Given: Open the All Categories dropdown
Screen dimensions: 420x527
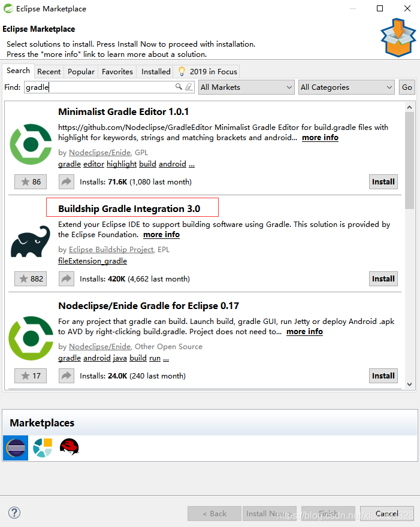Looking at the screenshot, I should (x=346, y=87).
